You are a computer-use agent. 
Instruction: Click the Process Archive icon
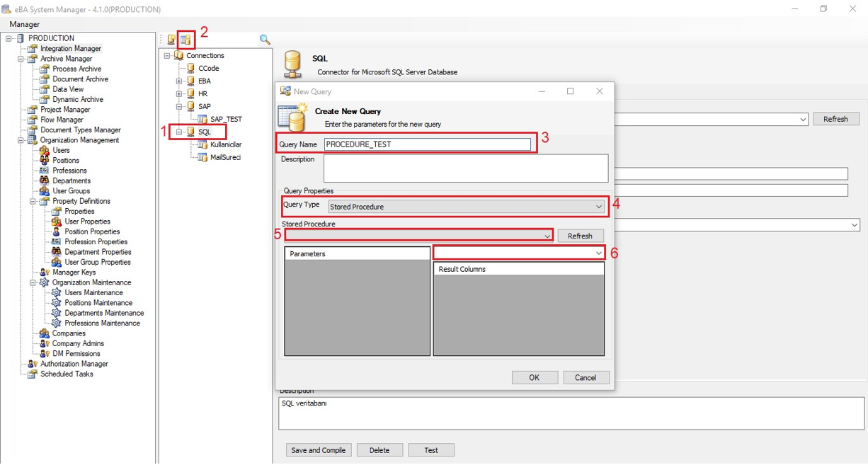tap(45, 69)
